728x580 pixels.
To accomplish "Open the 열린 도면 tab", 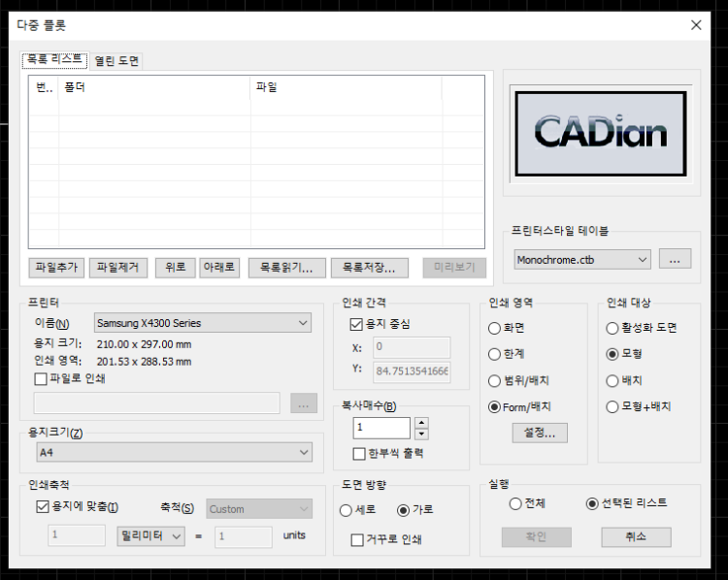I will coord(116,61).
